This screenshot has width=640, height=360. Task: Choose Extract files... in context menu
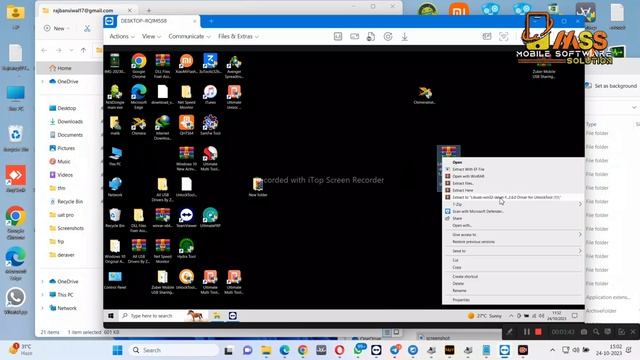513,183
